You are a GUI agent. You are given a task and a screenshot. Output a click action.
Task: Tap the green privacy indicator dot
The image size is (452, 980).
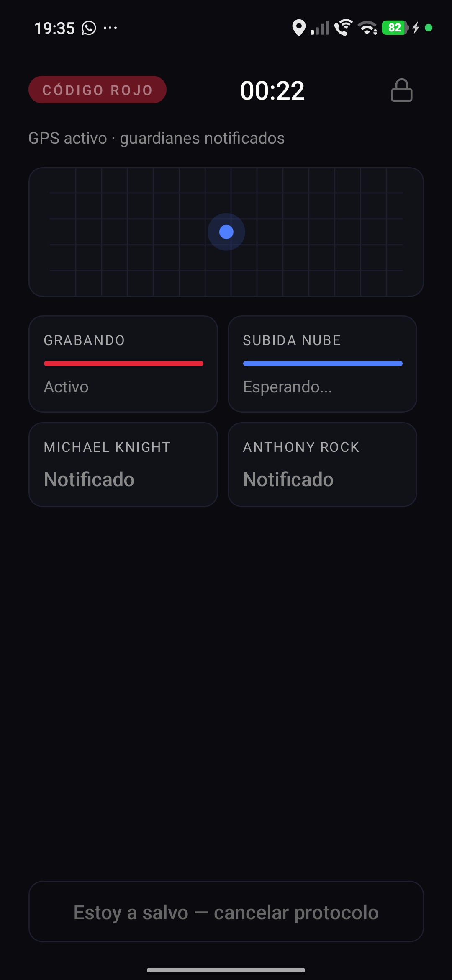[x=429, y=28]
